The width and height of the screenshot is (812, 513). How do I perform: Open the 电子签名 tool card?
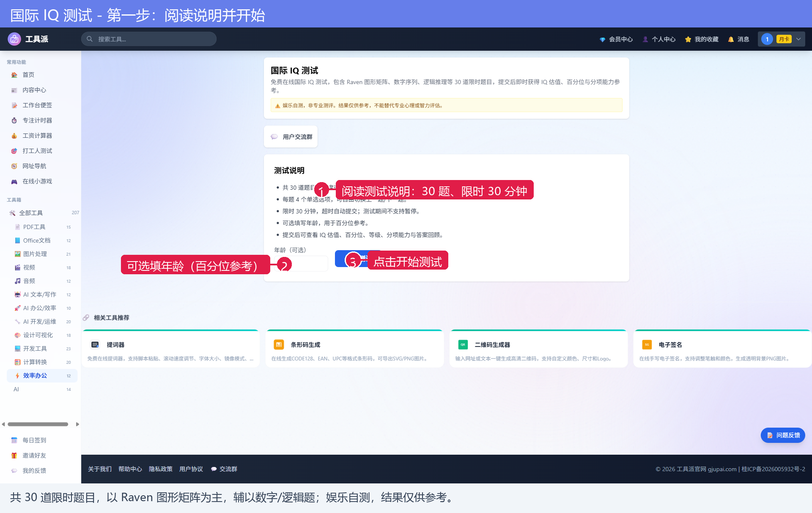tap(722, 349)
